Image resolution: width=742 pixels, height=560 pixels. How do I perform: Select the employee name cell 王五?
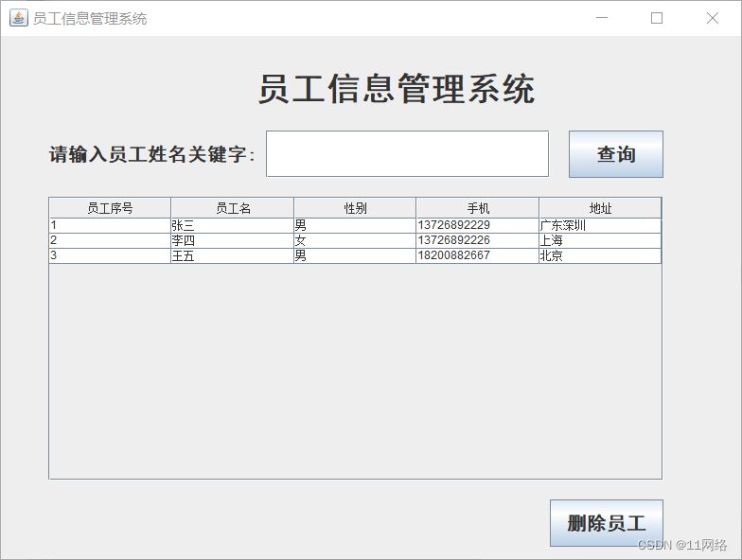(233, 255)
